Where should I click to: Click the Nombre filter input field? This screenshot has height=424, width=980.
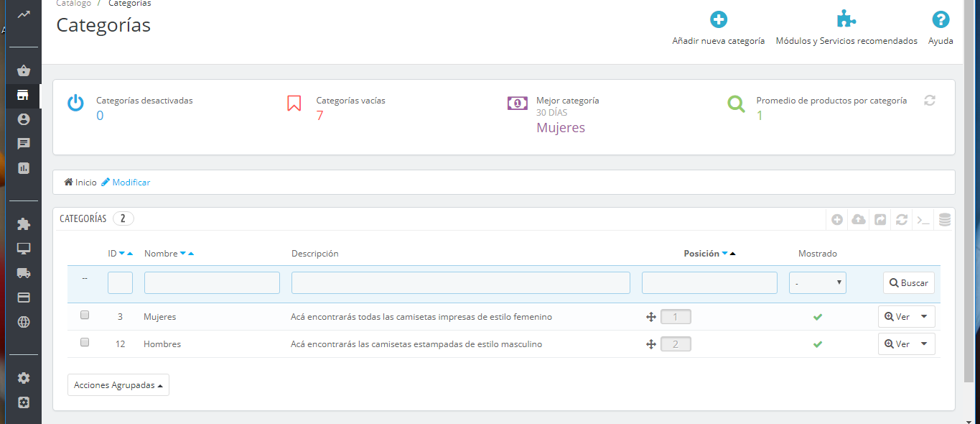click(212, 283)
